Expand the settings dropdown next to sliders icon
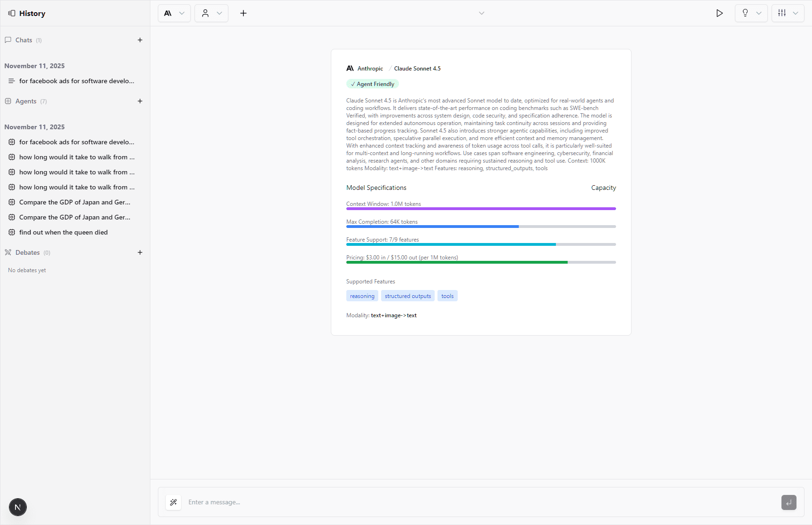 [x=796, y=13]
